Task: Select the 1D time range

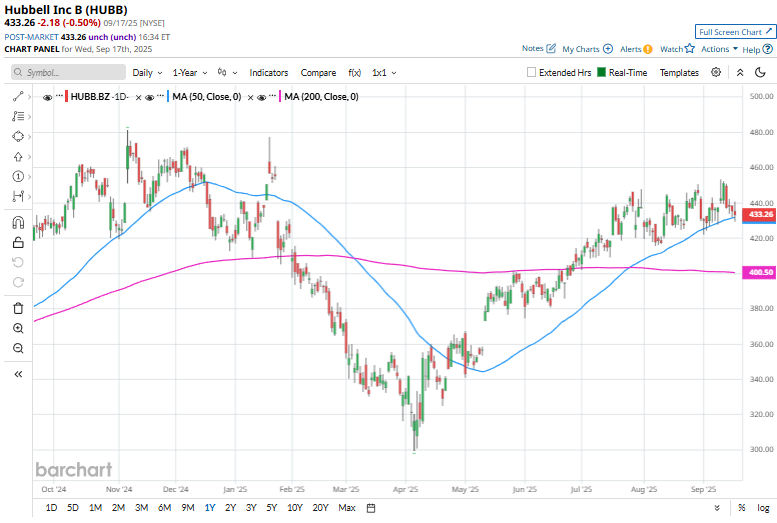Action: point(51,508)
